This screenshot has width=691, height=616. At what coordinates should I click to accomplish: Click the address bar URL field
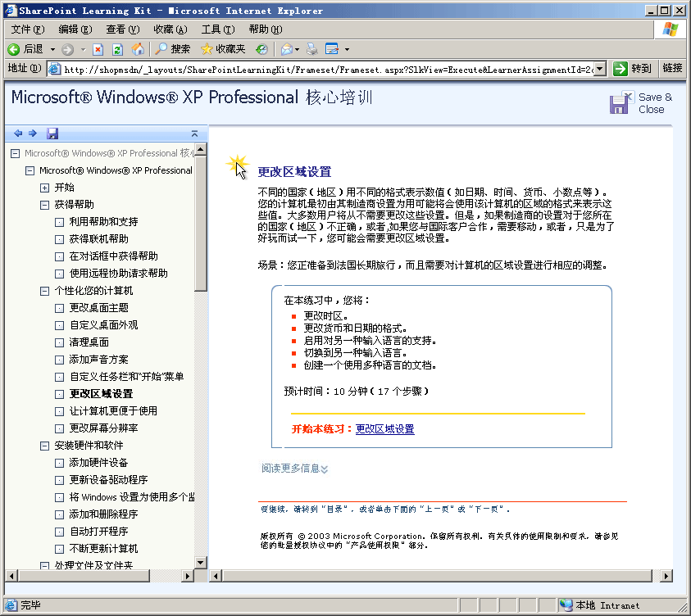coord(328,69)
